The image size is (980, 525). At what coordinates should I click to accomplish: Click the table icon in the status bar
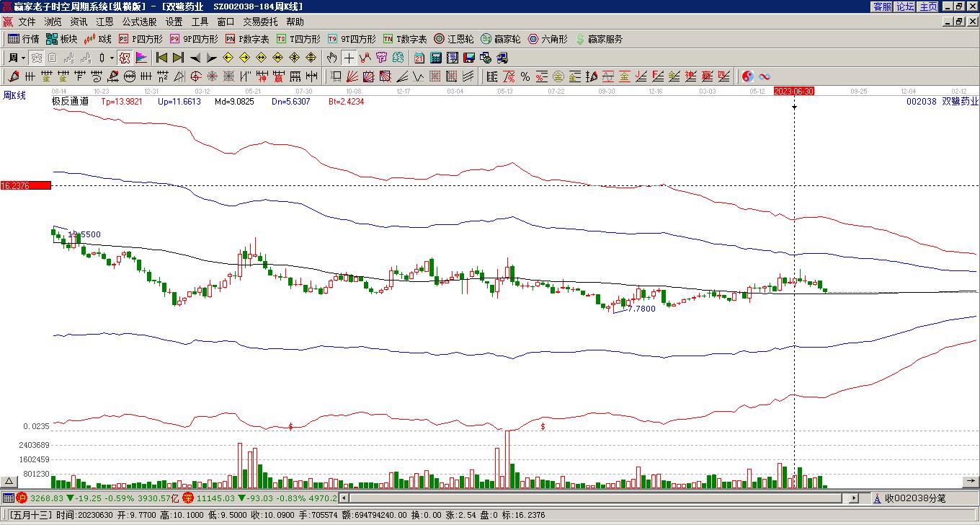8,498
